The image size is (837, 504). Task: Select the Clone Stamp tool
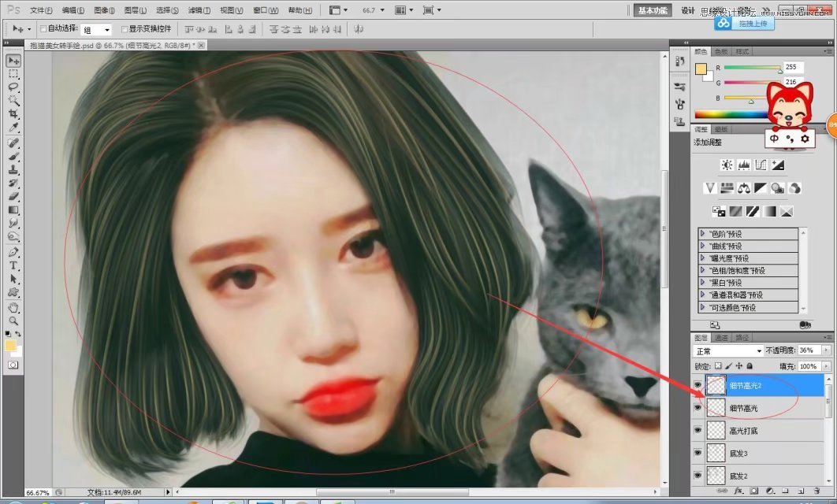13,169
